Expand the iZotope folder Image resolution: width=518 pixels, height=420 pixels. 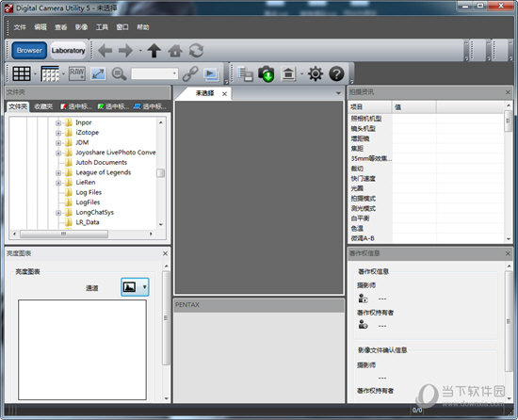[x=58, y=133]
